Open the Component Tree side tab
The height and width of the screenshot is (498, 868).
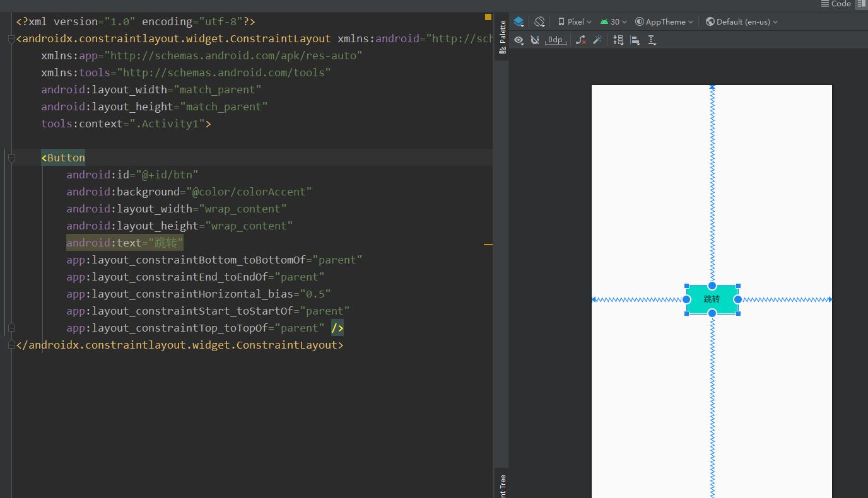click(x=502, y=485)
